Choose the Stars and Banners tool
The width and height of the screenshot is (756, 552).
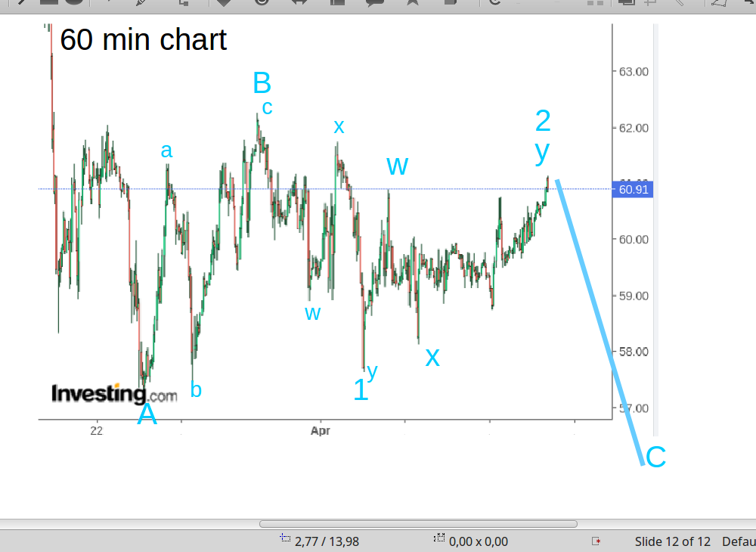413,2
